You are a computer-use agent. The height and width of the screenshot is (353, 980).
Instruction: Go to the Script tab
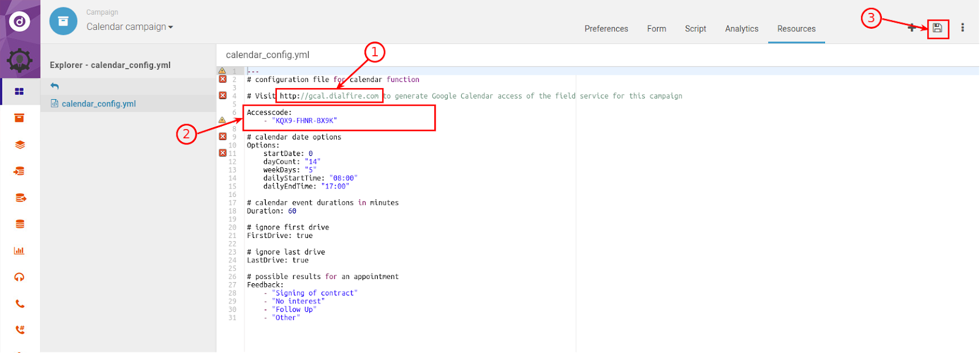(695, 29)
